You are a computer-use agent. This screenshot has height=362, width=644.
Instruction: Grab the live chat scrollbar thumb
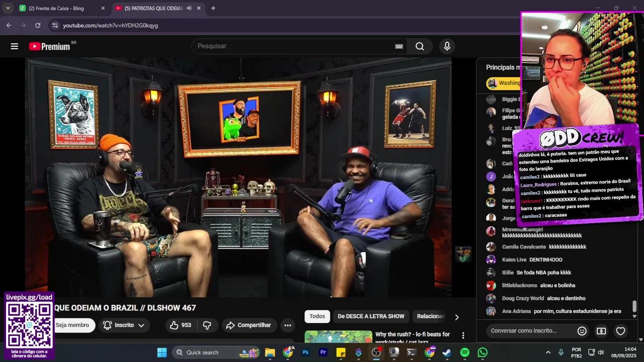pyautogui.click(x=634, y=306)
